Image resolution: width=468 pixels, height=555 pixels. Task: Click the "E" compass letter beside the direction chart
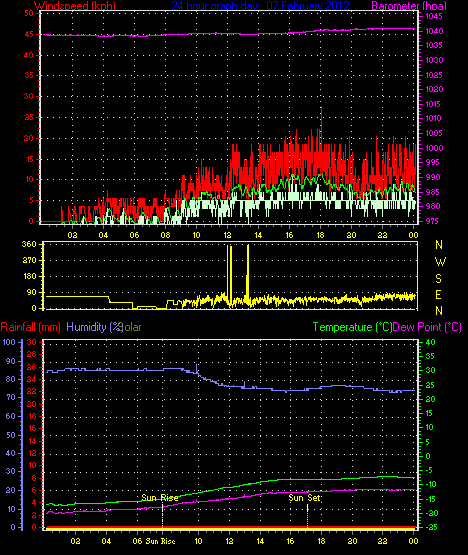click(x=439, y=294)
